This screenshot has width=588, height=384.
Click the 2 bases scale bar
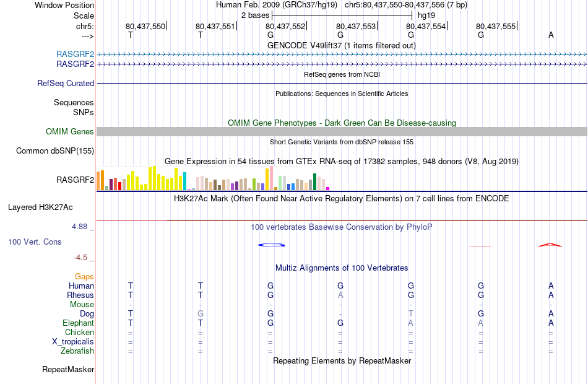(342, 15)
